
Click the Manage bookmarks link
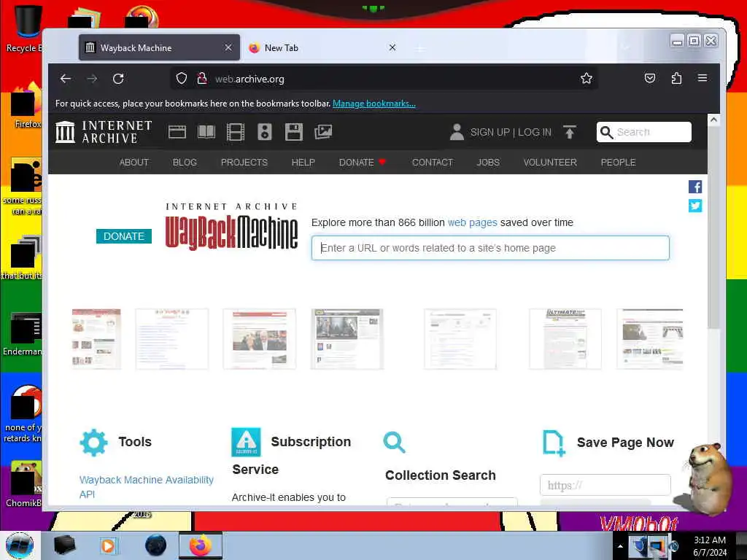click(374, 104)
